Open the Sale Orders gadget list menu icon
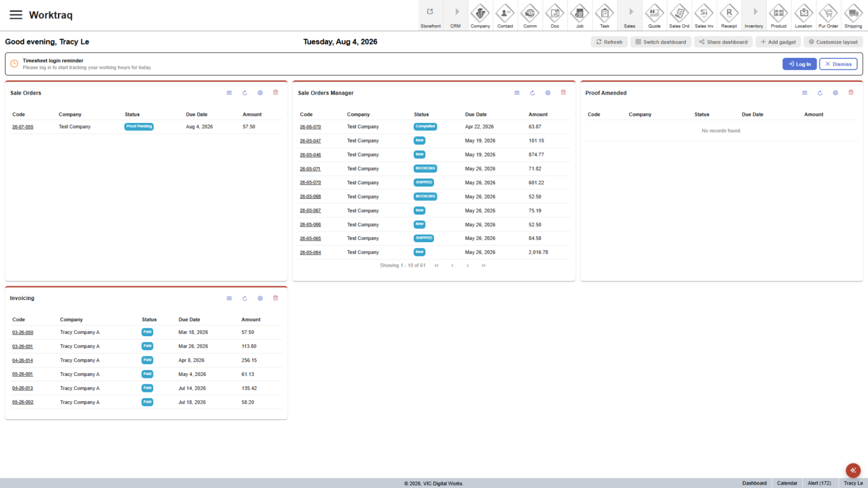 (229, 93)
